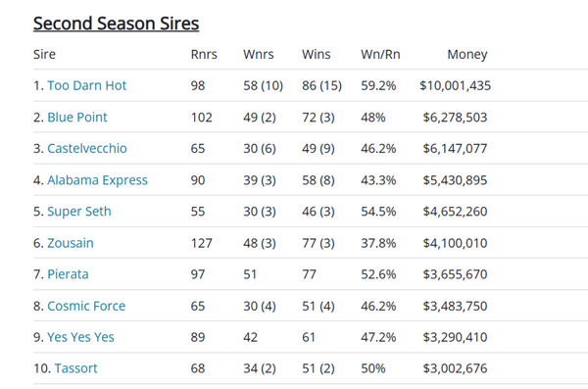Click the Wn/Rn column header
The height and width of the screenshot is (389, 588).
[x=380, y=55]
